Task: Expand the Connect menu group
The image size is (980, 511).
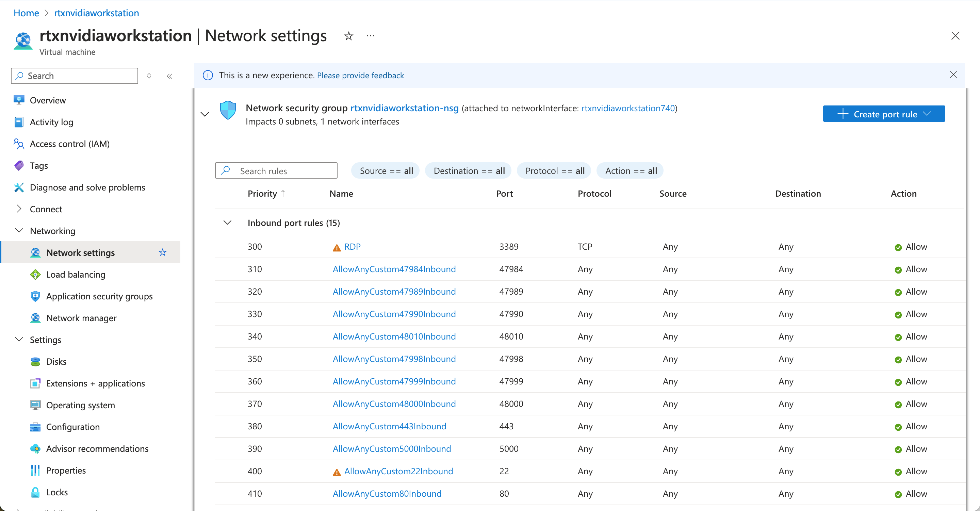Action: pyautogui.click(x=19, y=209)
